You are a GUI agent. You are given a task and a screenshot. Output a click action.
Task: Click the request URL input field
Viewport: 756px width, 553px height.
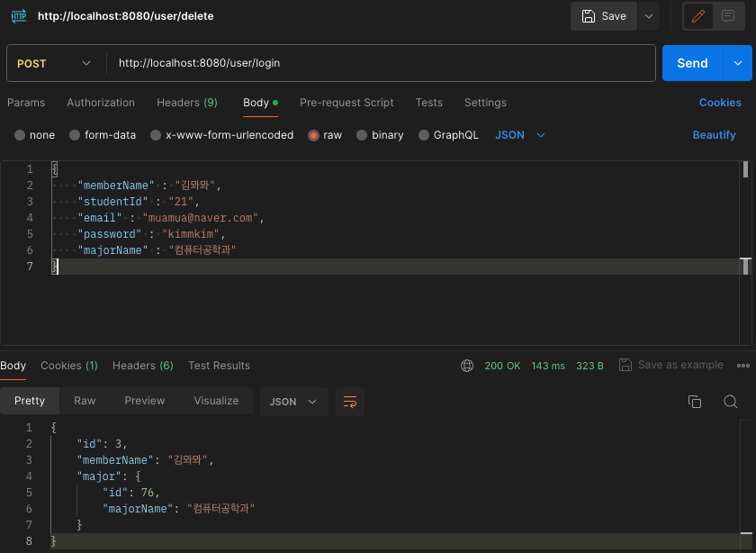381,63
